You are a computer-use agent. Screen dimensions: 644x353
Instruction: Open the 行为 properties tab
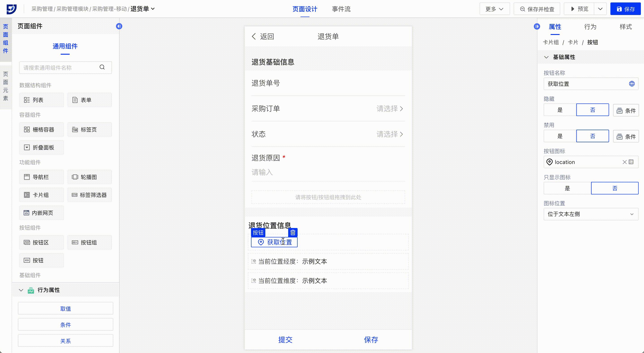coord(590,27)
